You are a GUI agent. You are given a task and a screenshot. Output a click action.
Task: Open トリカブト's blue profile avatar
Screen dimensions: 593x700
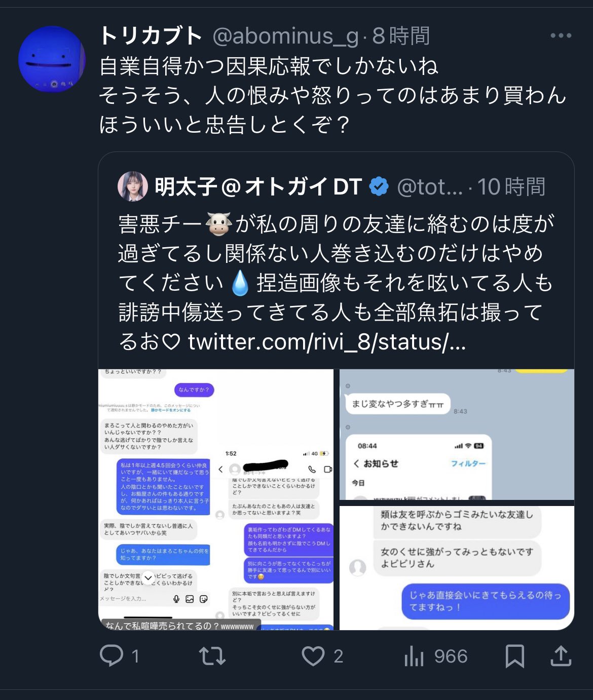click(x=52, y=59)
